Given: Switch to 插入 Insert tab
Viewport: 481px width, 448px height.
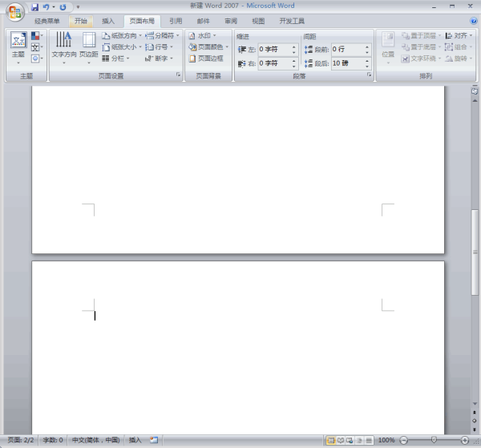Looking at the screenshot, I should pos(108,21).
